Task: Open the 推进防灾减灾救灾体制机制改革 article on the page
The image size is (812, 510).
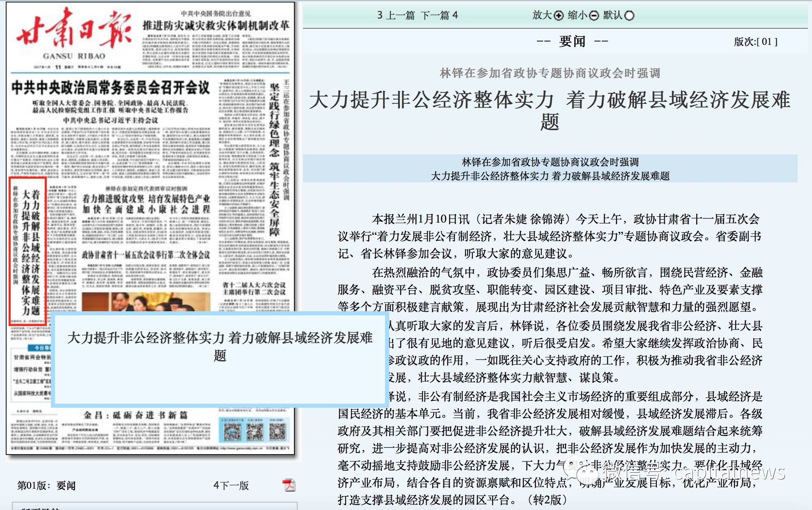Action: pos(216,26)
